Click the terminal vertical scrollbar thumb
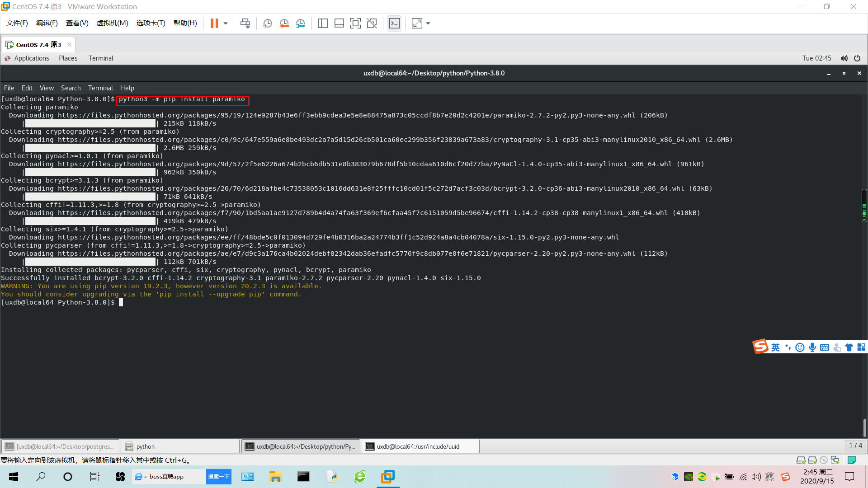Screen dimensions: 868x488 [864, 427]
